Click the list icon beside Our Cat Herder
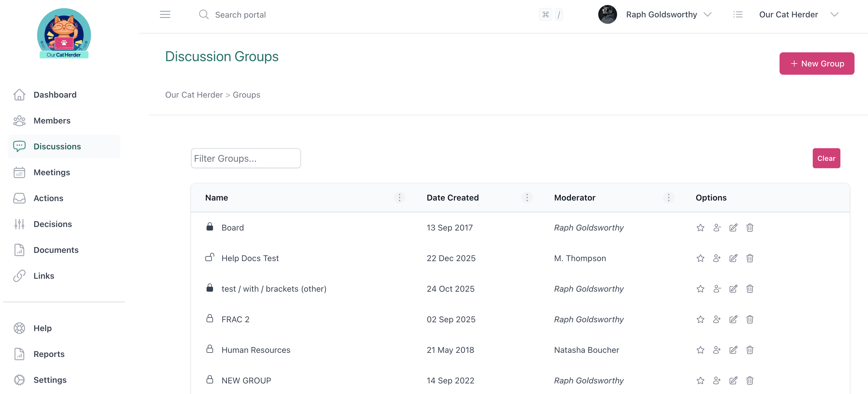868x394 pixels. (738, 14)
